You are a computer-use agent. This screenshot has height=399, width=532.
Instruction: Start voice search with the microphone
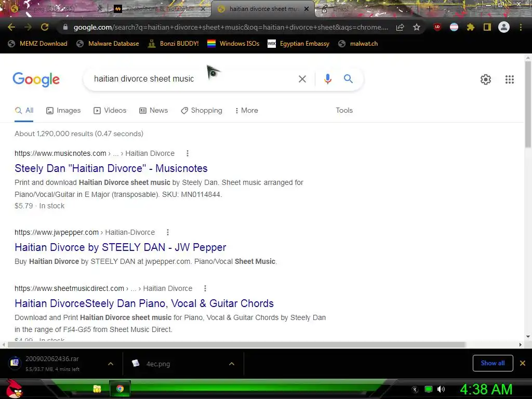327,79
